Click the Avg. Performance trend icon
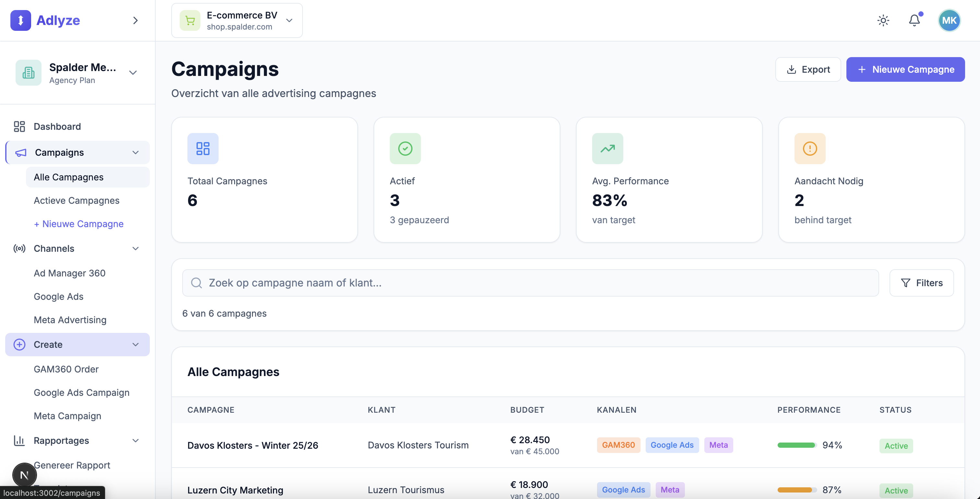Screen dimensions: 980x499 (x=607, y=149)
